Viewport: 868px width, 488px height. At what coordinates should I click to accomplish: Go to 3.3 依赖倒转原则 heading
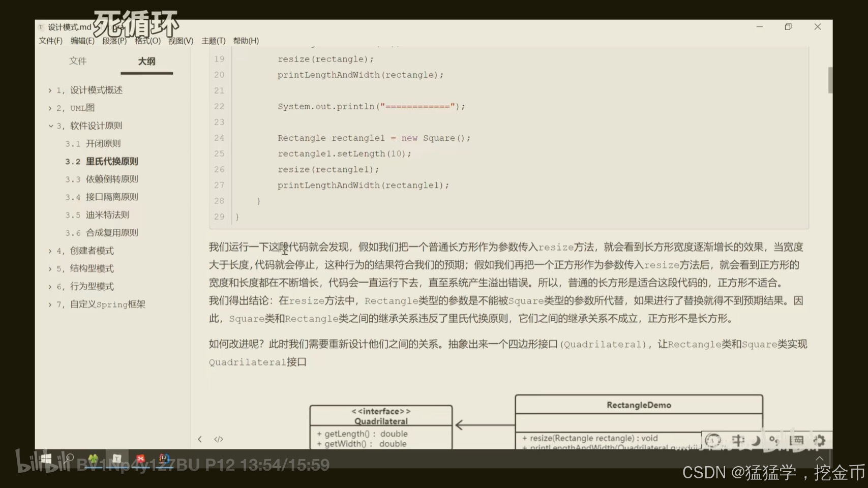[x=102, y=179]
